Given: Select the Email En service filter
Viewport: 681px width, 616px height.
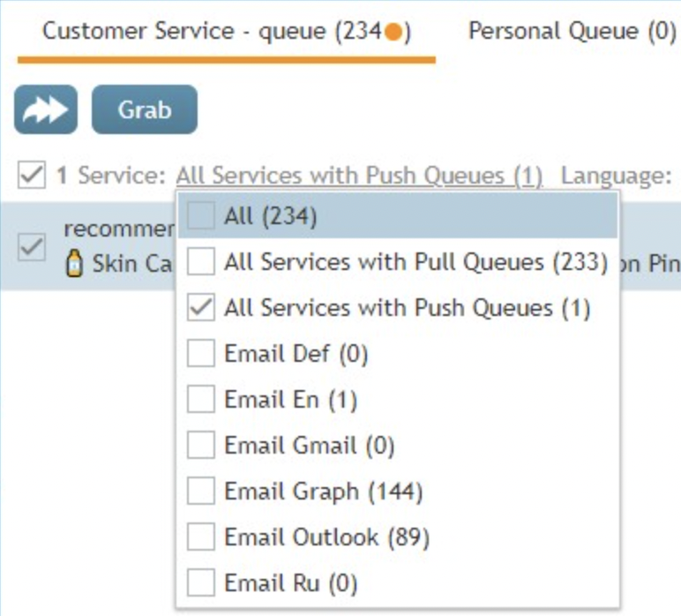Looking at the screenshot, I should click(x=201, y=400).
